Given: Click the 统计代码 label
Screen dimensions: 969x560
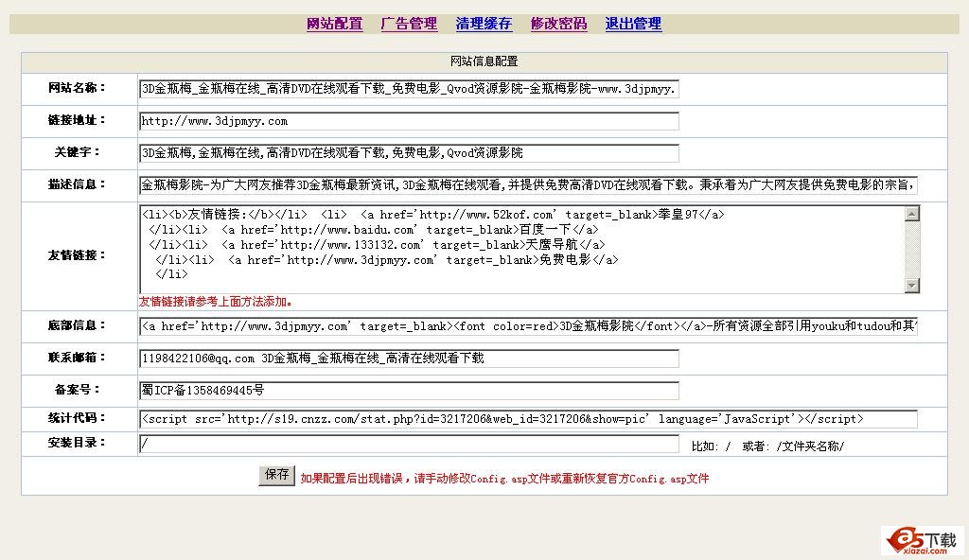Looking at the screenshot, I should click(x=77, y=418).
